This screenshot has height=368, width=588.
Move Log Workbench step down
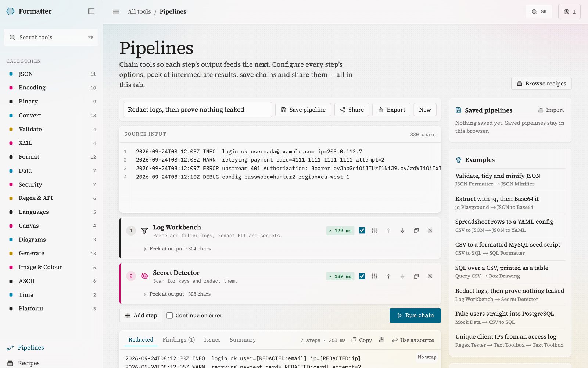point(402,230)
